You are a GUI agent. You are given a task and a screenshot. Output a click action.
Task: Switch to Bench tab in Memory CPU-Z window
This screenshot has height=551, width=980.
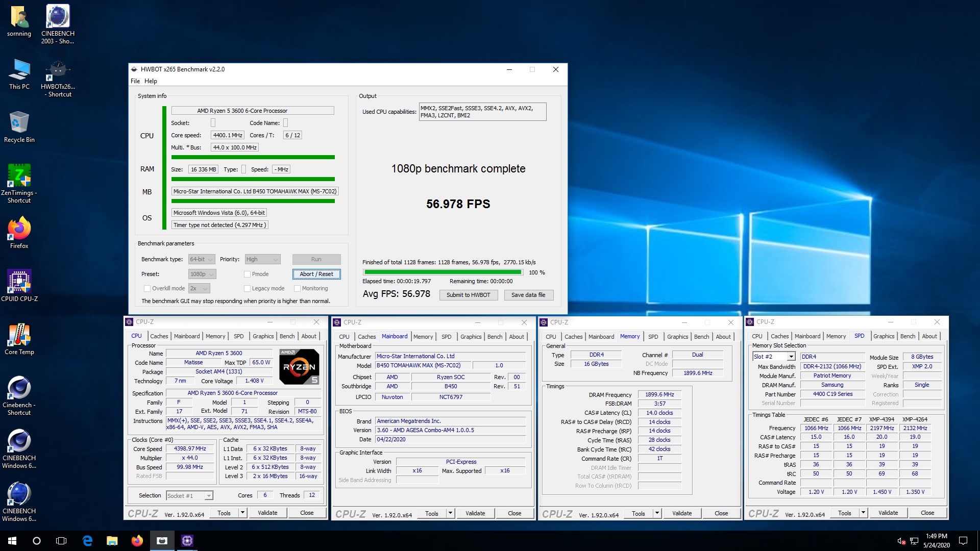(x=701, y=337)
